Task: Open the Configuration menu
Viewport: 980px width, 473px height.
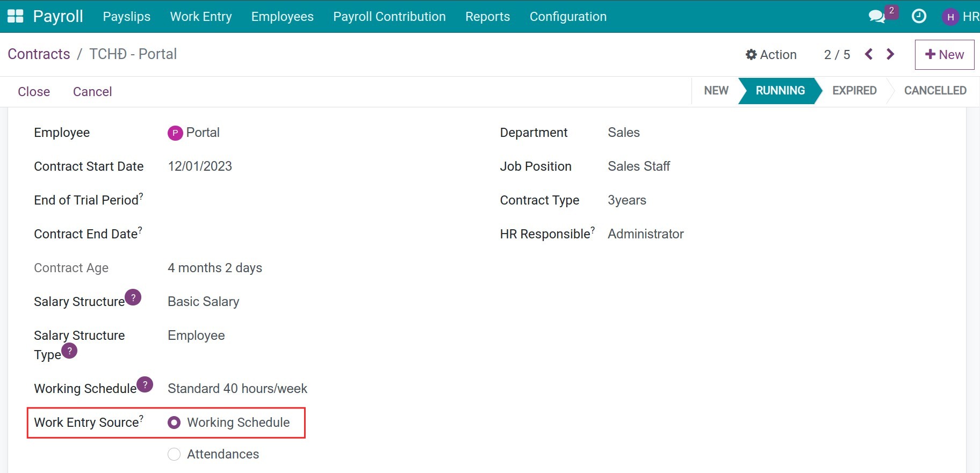Action: [568, 17]
